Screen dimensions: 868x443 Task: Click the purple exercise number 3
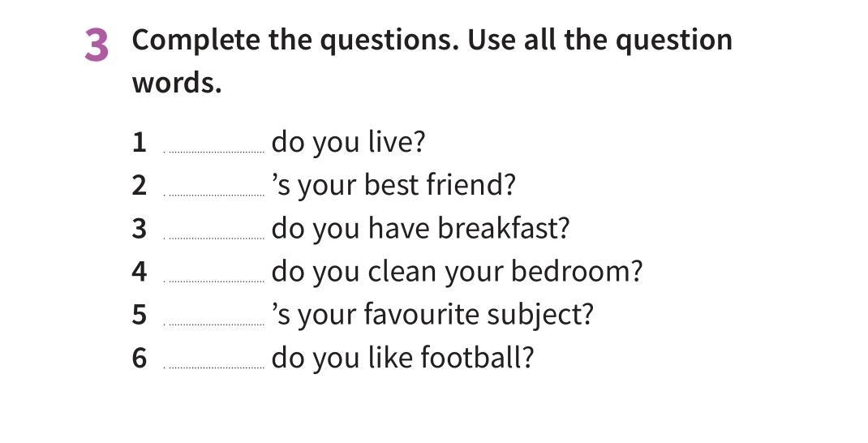[97, 45]
